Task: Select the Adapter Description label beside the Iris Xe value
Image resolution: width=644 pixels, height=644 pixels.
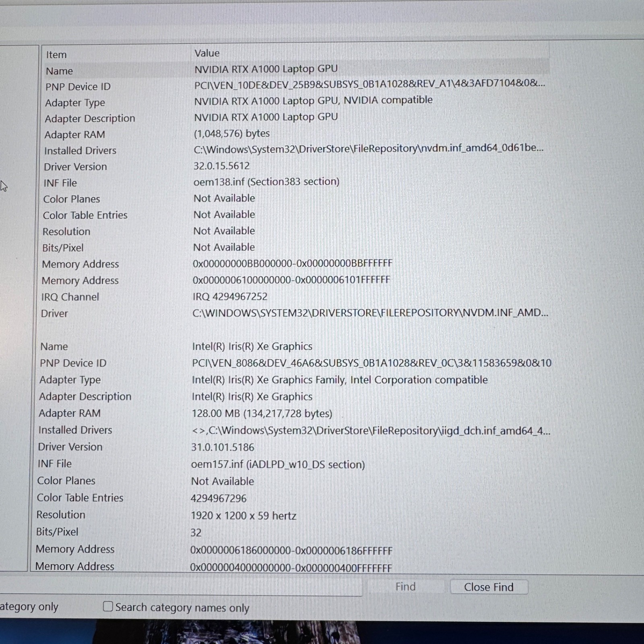Action: point(85,397)
